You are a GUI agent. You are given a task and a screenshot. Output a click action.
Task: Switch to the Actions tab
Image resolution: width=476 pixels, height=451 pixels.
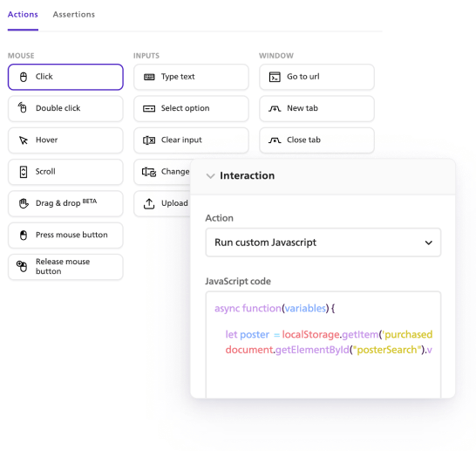click(x=23, y=14)
